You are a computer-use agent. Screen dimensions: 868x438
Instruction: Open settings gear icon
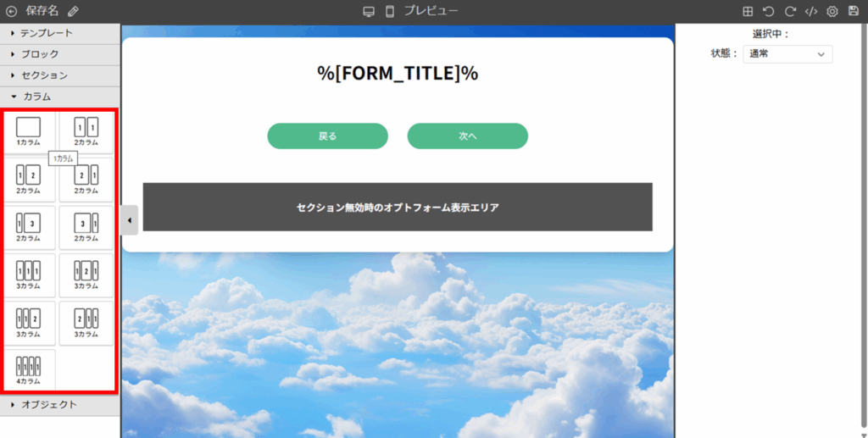pyautogui.click(x=832, y=11)
